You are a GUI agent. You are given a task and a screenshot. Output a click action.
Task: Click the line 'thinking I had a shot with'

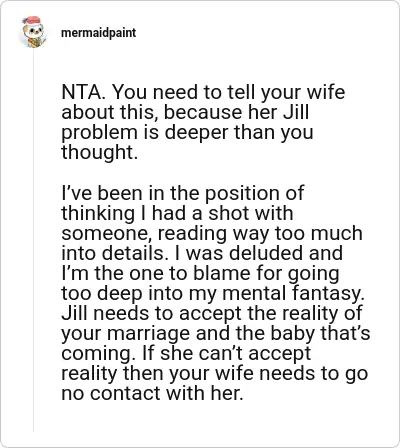(x=177, y=213)
